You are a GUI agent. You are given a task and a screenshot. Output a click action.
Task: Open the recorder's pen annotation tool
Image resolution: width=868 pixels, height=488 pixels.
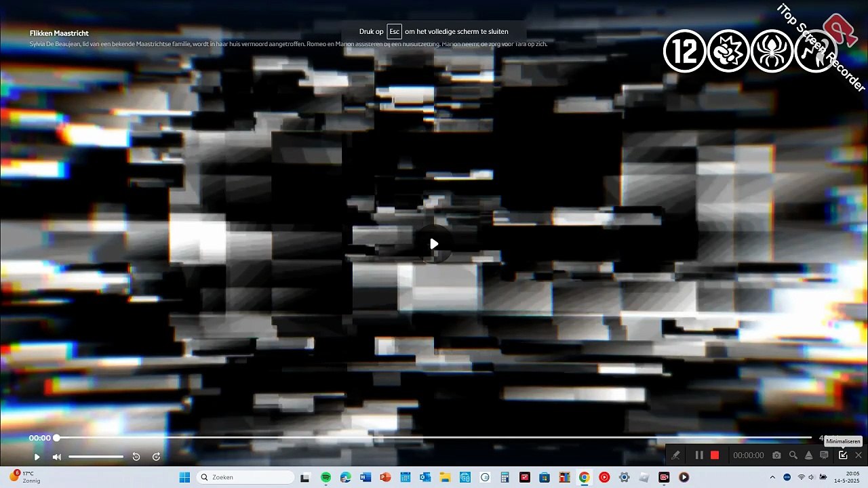pos(675,455)
